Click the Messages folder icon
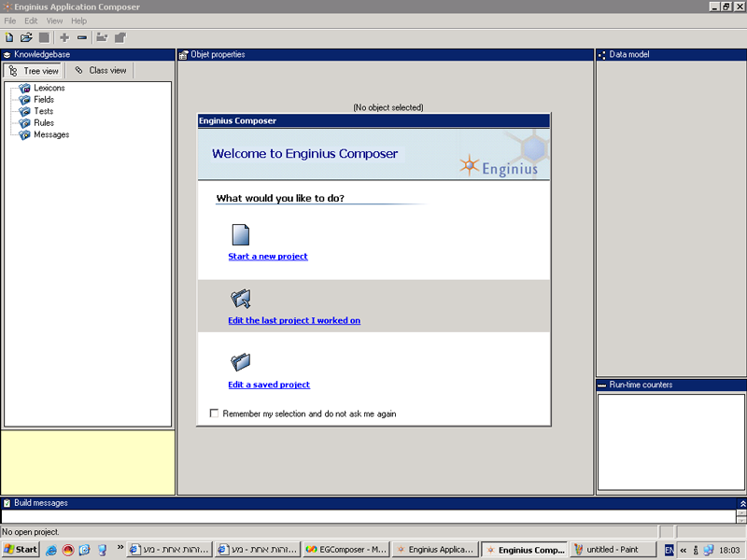Image resolution: width=747 pixels, height=560 pixels. [25, 134]
